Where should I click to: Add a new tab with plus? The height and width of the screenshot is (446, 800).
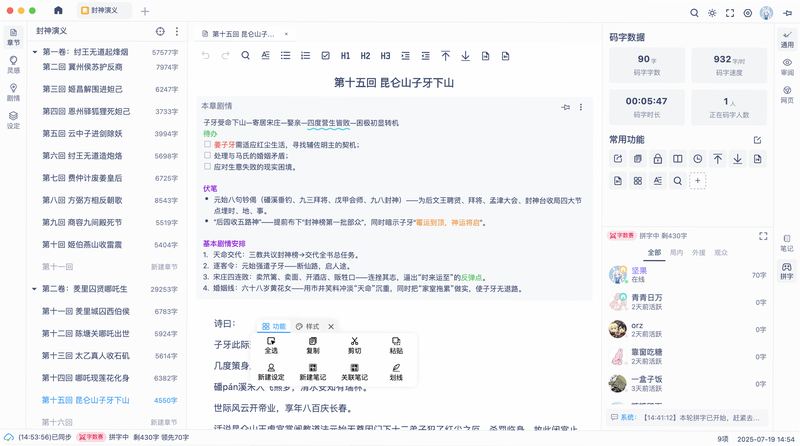pos(145,11)
